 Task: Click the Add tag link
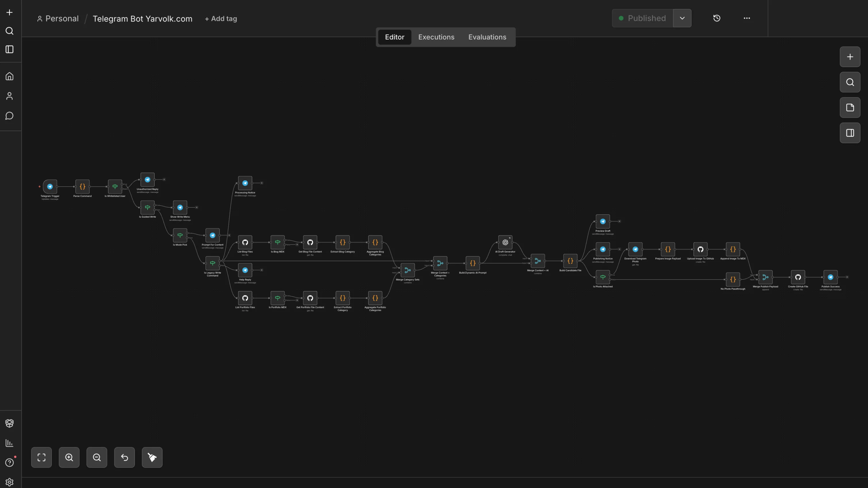click(221, 19)
